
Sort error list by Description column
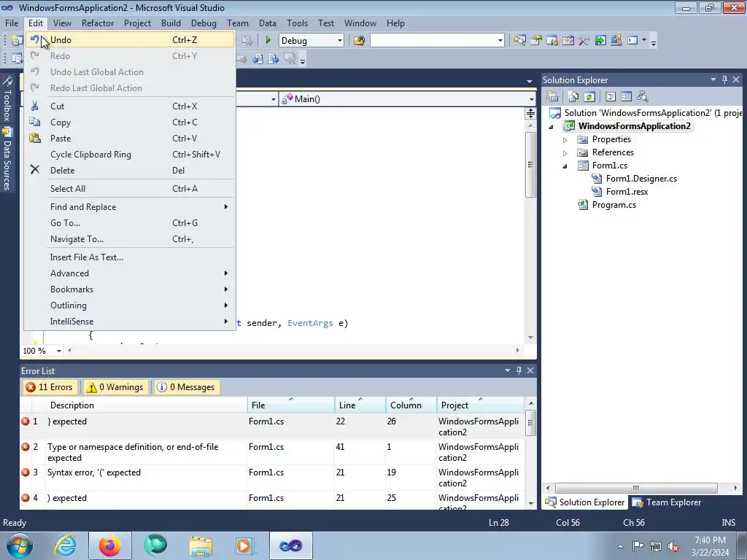[x=146, y=405]
